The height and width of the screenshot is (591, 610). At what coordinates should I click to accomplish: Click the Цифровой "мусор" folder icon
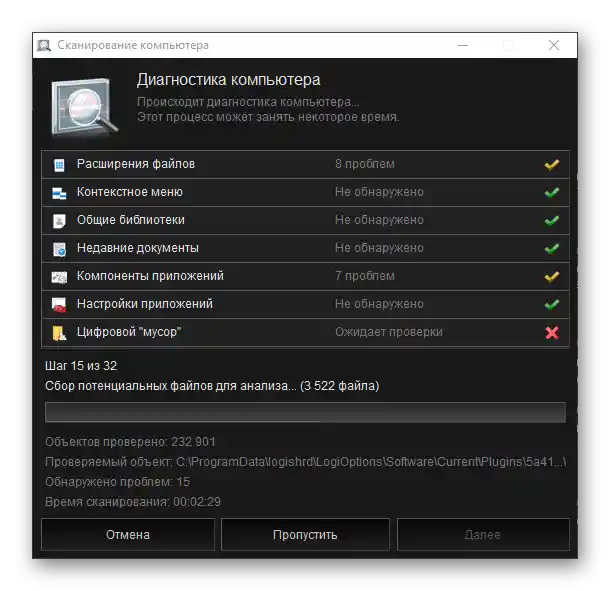pyautogui.click(x=59, y=333)
